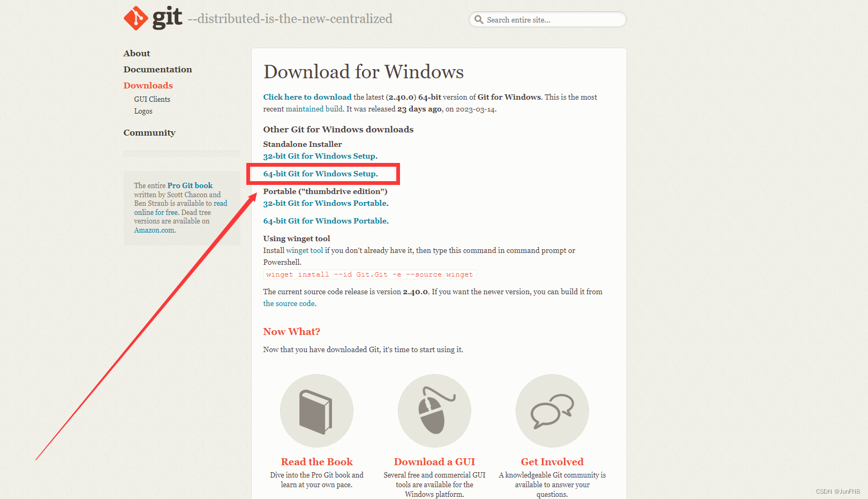Download 32-bit Git for Windows Setup
The width and height of the screenshot is (868, 499).
tap(319, 156)
